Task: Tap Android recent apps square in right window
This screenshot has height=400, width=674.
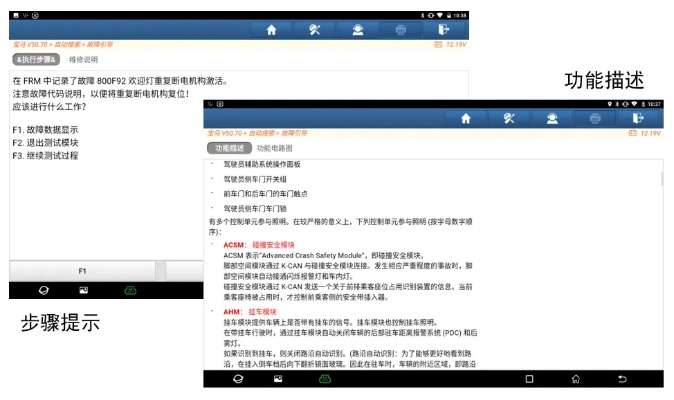Action: click(529, 379)
